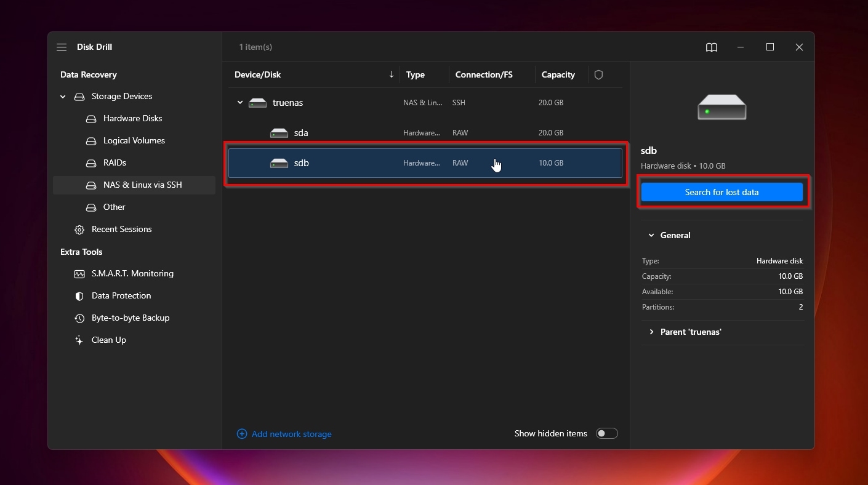Open Data Protection tool

[x=121, y=295]
